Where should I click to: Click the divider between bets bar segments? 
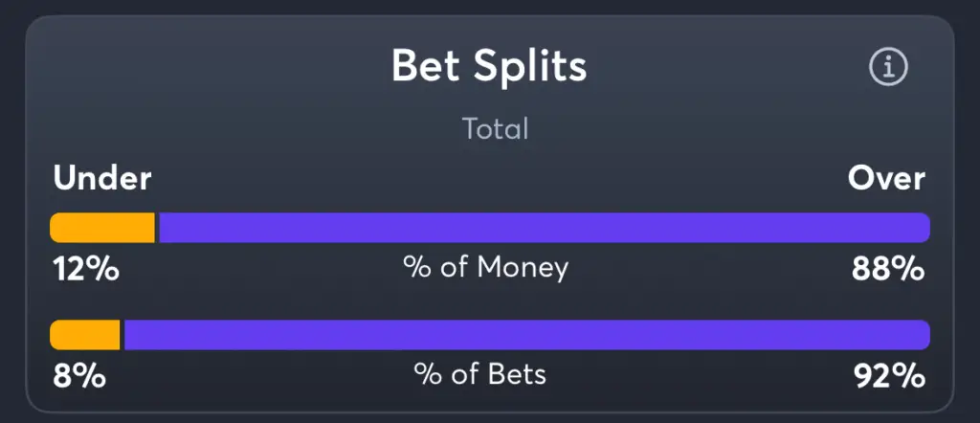coord(122,335)
